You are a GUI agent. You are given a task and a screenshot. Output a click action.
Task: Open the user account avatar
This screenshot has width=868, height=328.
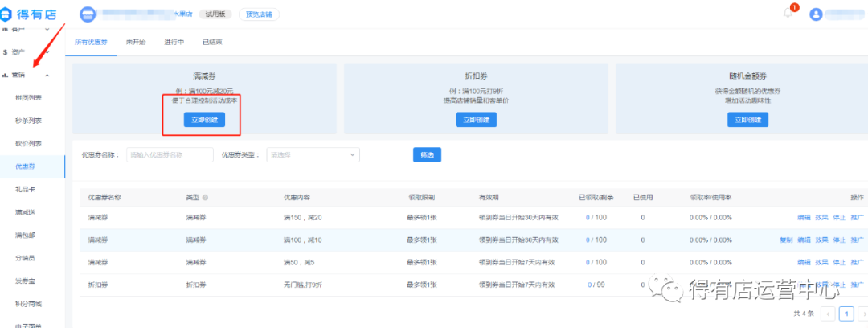(x=816, y=14)
